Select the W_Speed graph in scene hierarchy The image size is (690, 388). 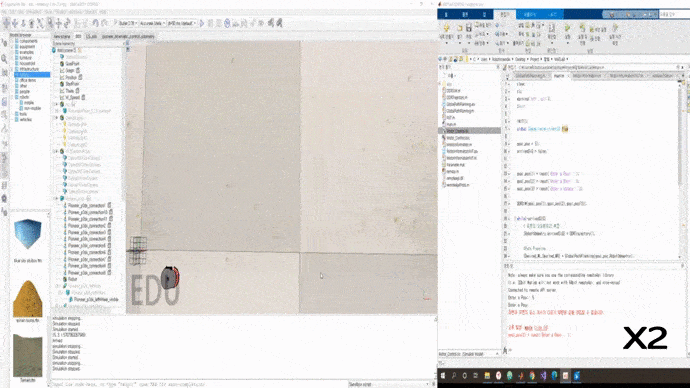point(73,98)
